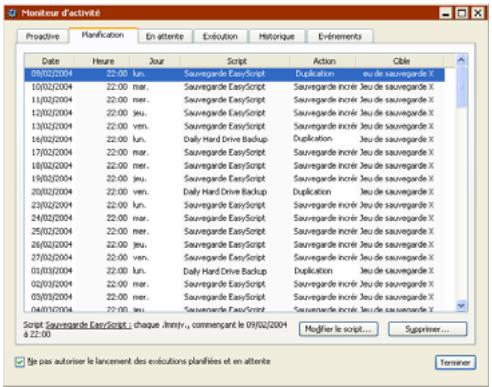
Task: Select the 16/02/2004 Daily Hard Drive Backup row
Action: [x=234, y=139]
